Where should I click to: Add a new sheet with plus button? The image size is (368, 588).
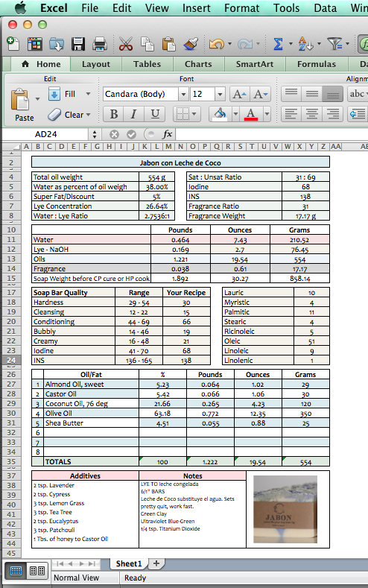(x=156, y=563)
